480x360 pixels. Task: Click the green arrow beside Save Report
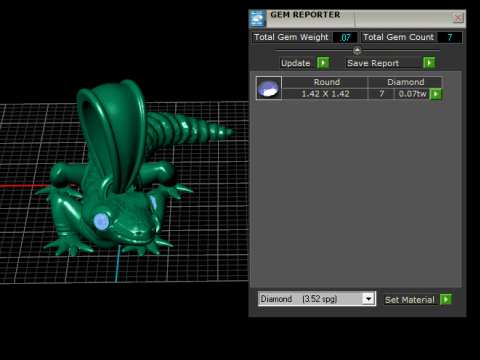(429, 63)
